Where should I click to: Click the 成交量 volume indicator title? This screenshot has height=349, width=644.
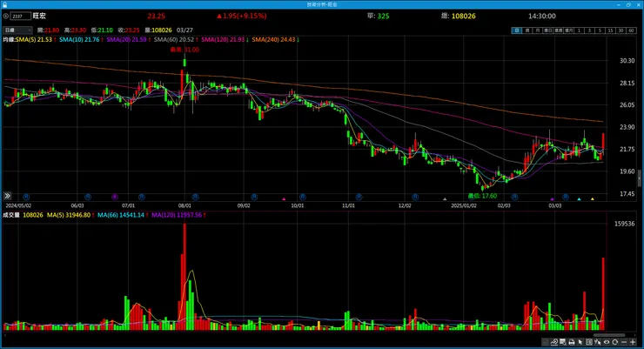point(11,215)
